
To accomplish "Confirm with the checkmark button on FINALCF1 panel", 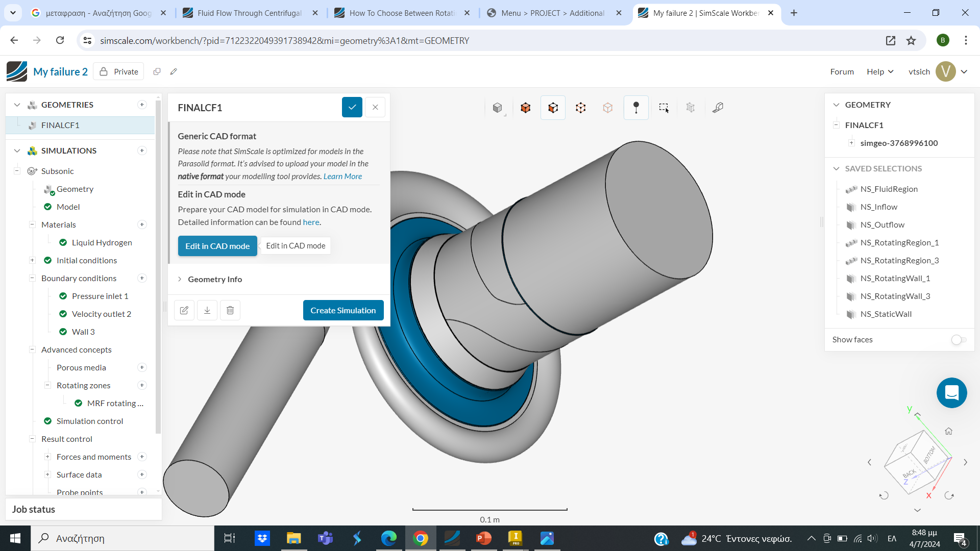I will tap(352, 107).
